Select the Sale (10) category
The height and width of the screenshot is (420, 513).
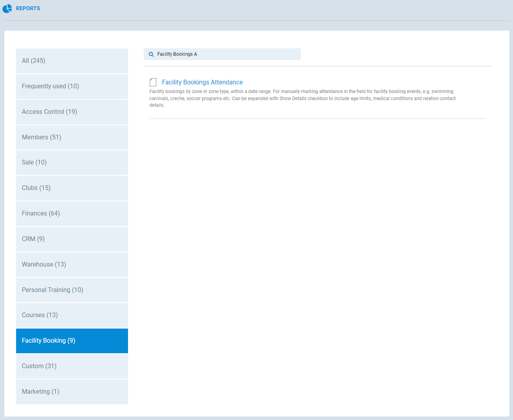(72, 163)
